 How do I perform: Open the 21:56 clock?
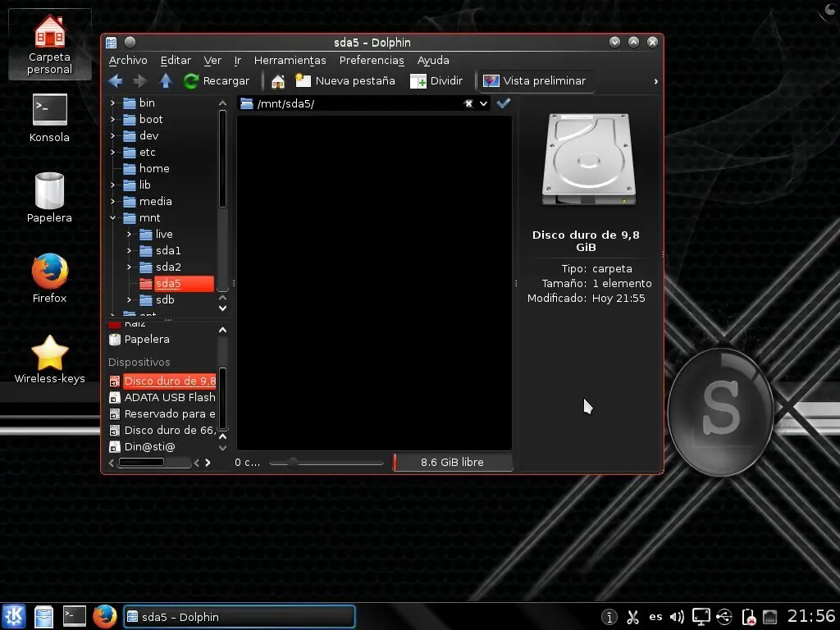tap(811, 616)
